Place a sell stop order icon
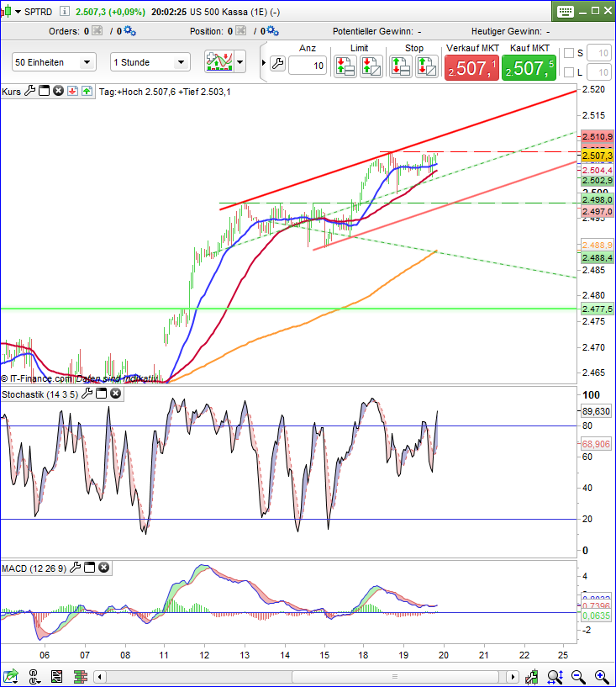This screenshot has height=687, width=616. [426, 66]
